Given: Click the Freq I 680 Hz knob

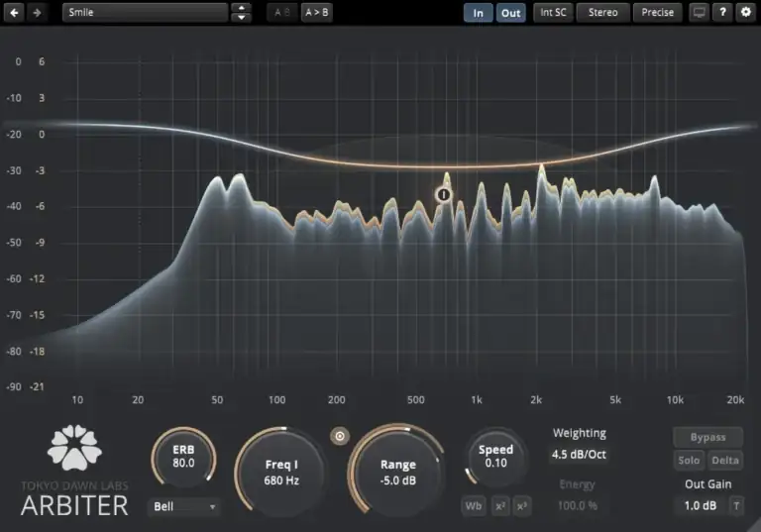Looking at the screenshot, I should coord(281,473).
